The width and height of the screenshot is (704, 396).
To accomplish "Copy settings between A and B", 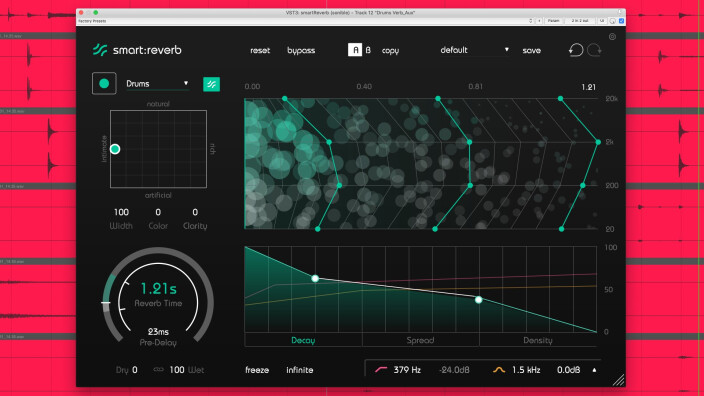I will [390, 51].
